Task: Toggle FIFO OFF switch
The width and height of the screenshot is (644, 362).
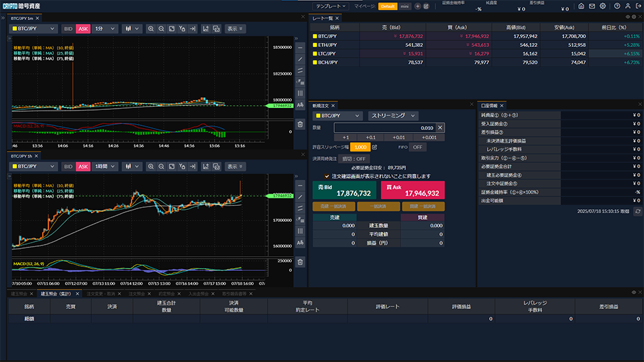Action: pyautogui.click(x=417, y=147)
